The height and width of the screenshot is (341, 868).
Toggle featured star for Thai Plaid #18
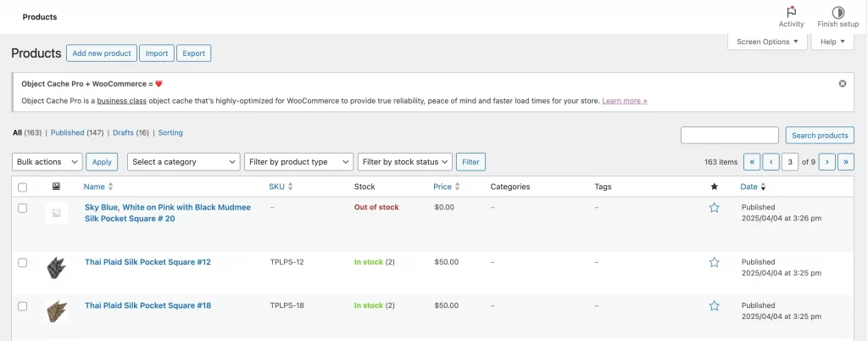point(714,306)
